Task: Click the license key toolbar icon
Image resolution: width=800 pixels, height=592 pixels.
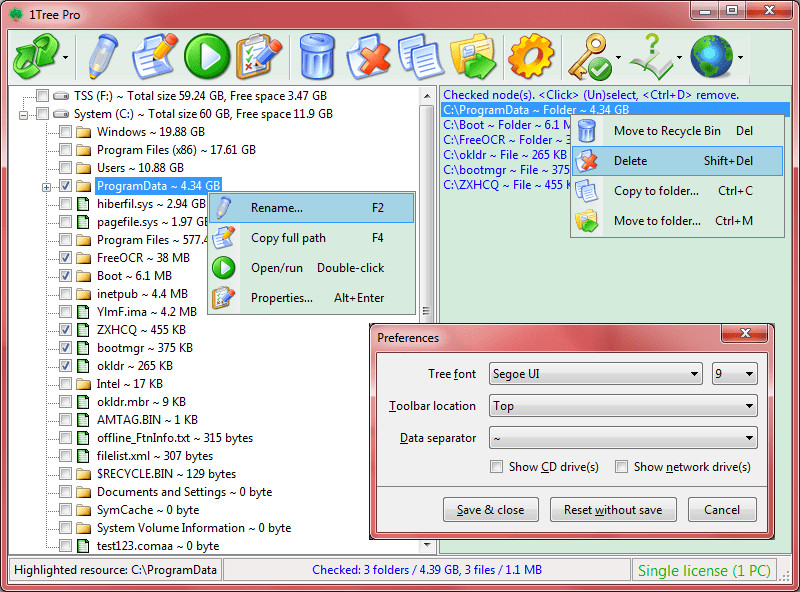Action: (590, 56)
